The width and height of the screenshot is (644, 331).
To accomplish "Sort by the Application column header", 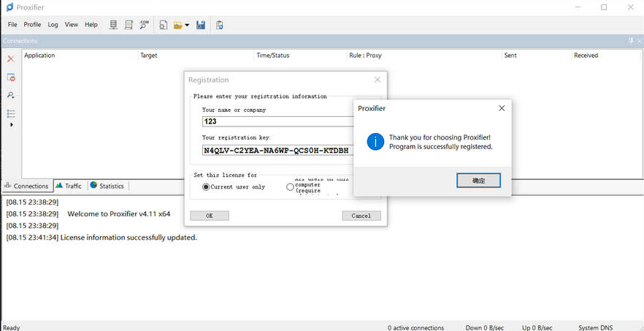I will pyautogui.click(x=39, y=55).
